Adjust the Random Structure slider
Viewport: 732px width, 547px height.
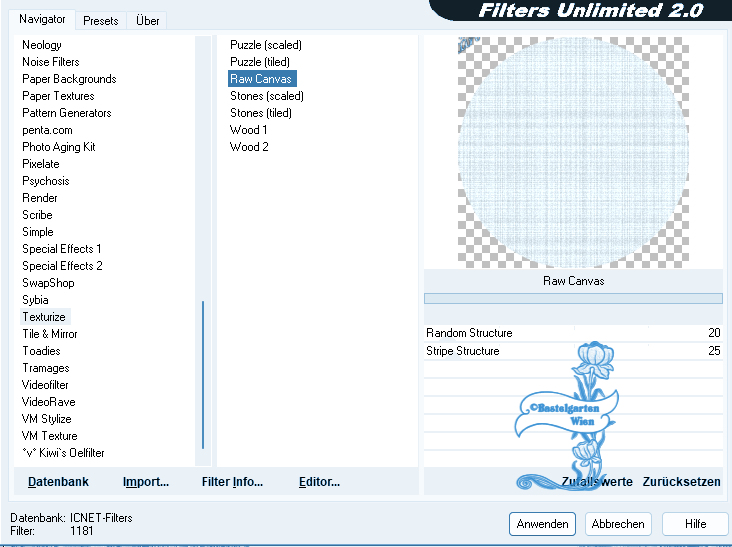pyautogui.click(x=573, y=333)
